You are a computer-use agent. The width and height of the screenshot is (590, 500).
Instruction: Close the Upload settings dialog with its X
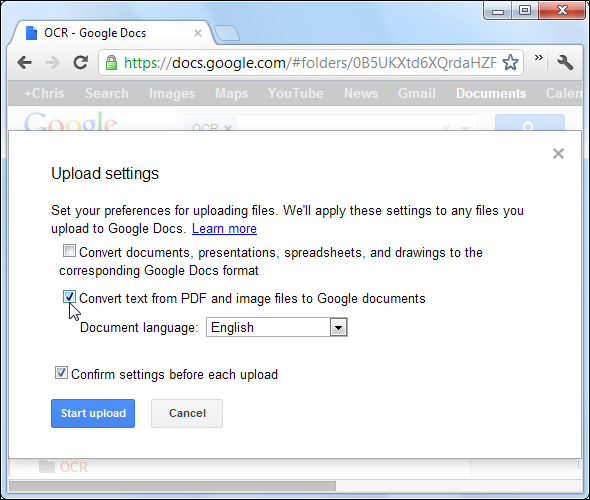558,153
